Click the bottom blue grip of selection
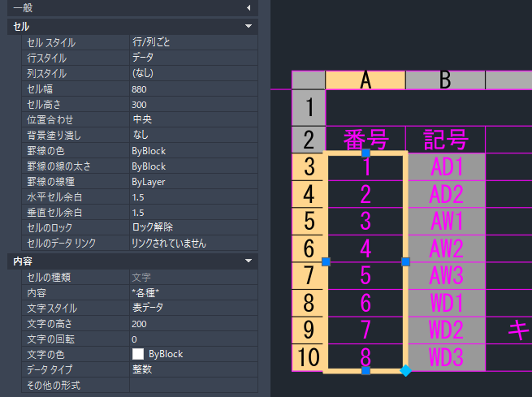Image resolution: width=532 pixels, height=397 pixels. [x=365, y=370]
